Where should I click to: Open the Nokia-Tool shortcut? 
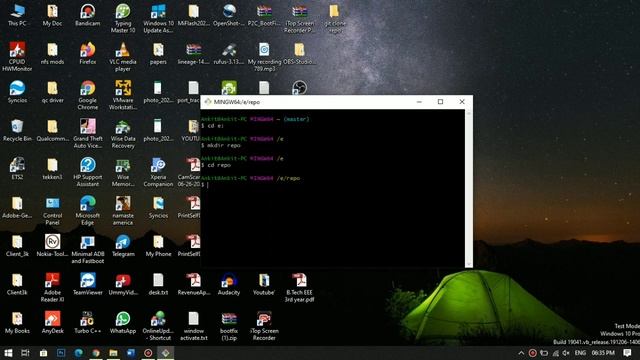click(52, 246)
